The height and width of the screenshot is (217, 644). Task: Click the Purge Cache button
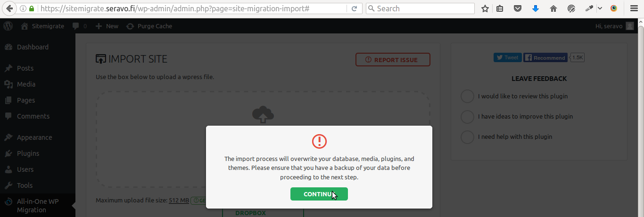coord(149,26)
